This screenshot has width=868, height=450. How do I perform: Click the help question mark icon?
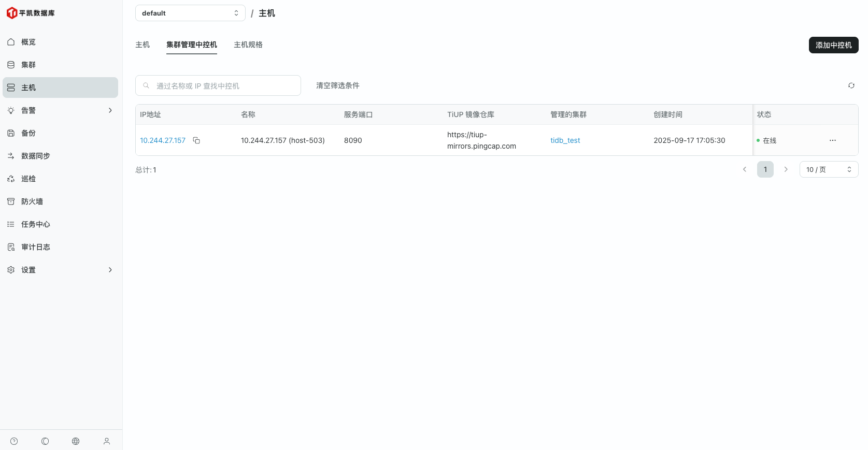click(x=14, y=441)
